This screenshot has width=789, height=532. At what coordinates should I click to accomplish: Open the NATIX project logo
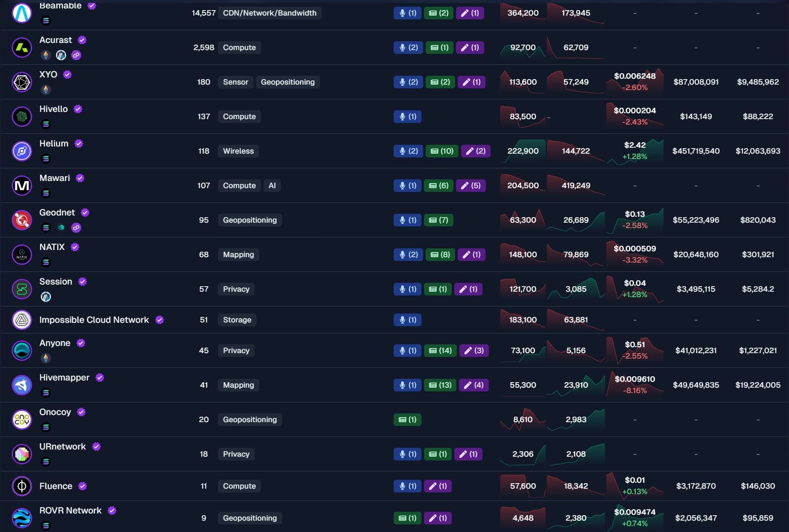tap(22, 254)
